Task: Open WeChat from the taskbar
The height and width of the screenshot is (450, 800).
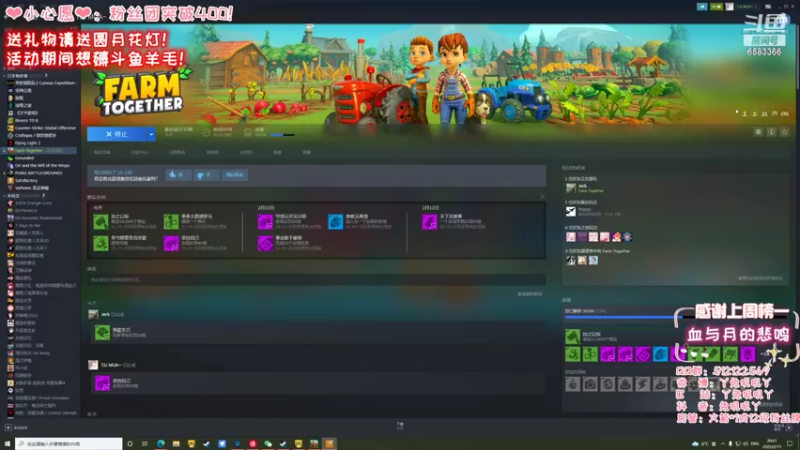Action: [x=268, y=444]
